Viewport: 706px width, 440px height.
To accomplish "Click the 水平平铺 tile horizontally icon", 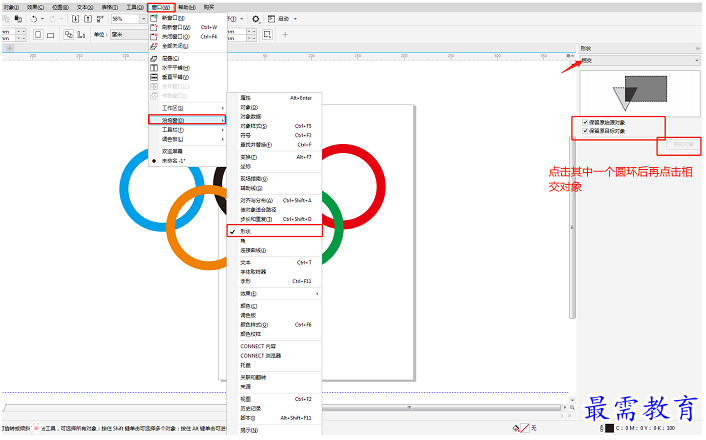I will click(154, 68).
